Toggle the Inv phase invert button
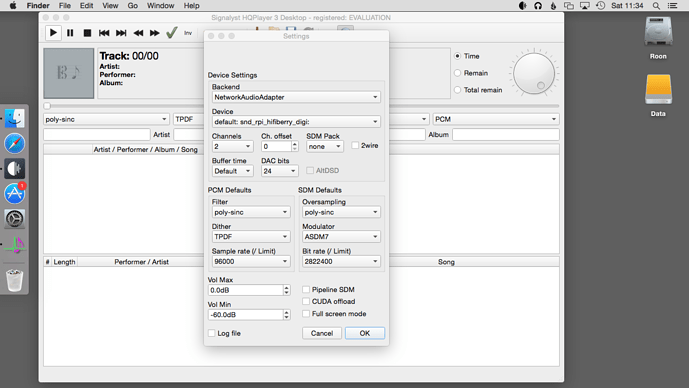 (188, 33)
